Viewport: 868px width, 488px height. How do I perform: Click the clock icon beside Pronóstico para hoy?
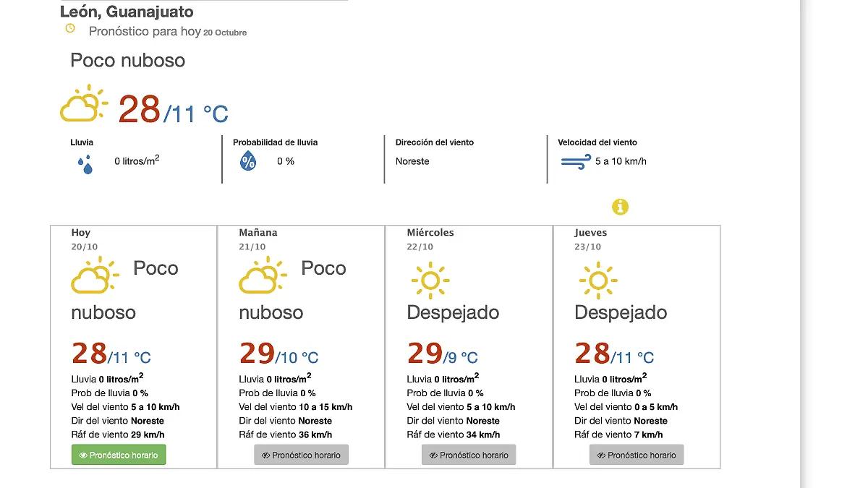pyautogui.click(x=70, y=29)
